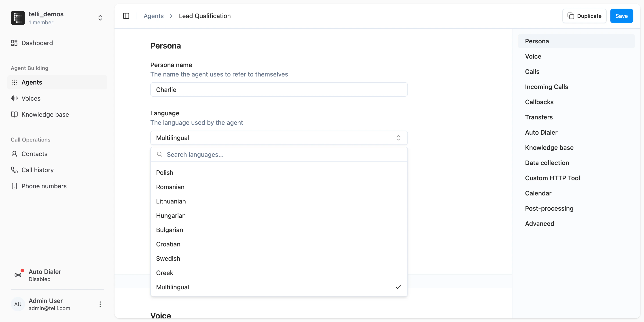Open the Knowledge base sidebar item
644x322 pixels.
click(x=45, y=114)
